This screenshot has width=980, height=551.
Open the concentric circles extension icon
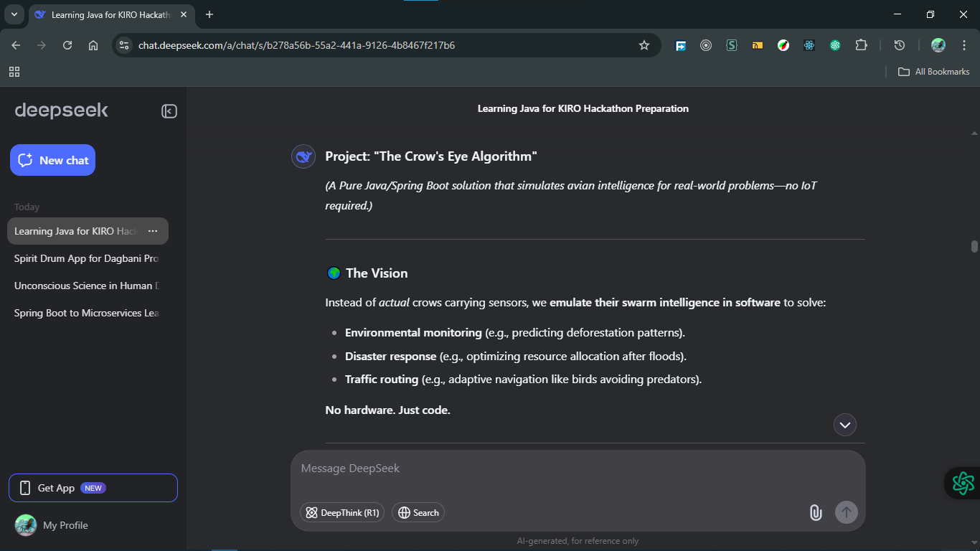706,45
